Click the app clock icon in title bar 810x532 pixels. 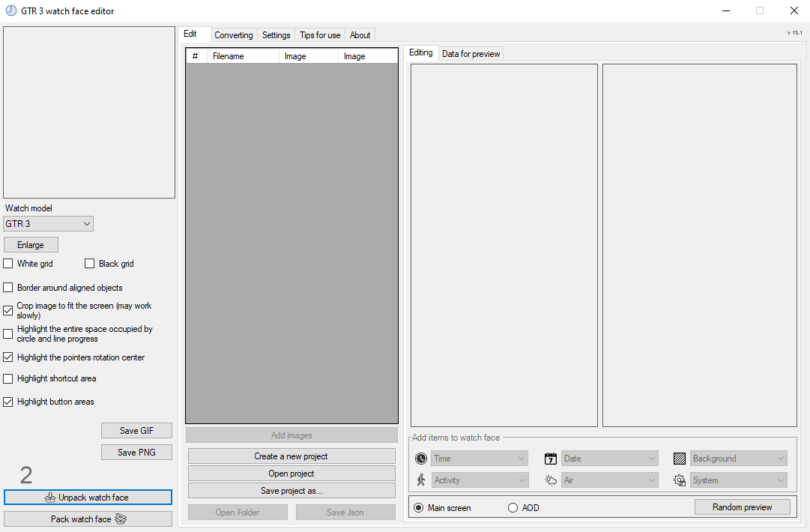click(10, 10)
